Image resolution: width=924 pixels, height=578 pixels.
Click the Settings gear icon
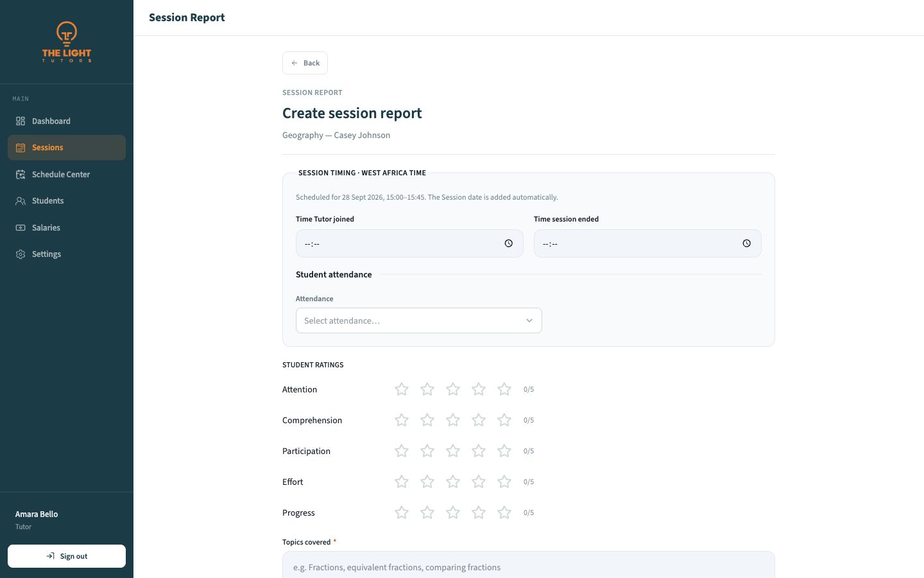coord(21,254)
